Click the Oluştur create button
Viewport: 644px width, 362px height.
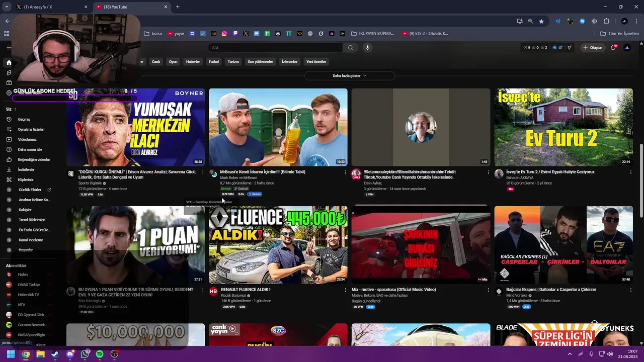click(593, 47)
